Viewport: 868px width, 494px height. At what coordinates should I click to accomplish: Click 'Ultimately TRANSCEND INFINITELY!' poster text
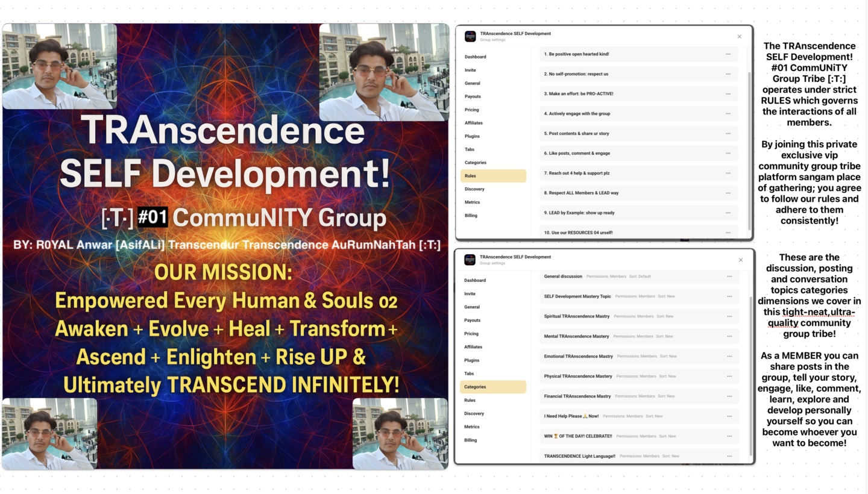tap(231, 385)
